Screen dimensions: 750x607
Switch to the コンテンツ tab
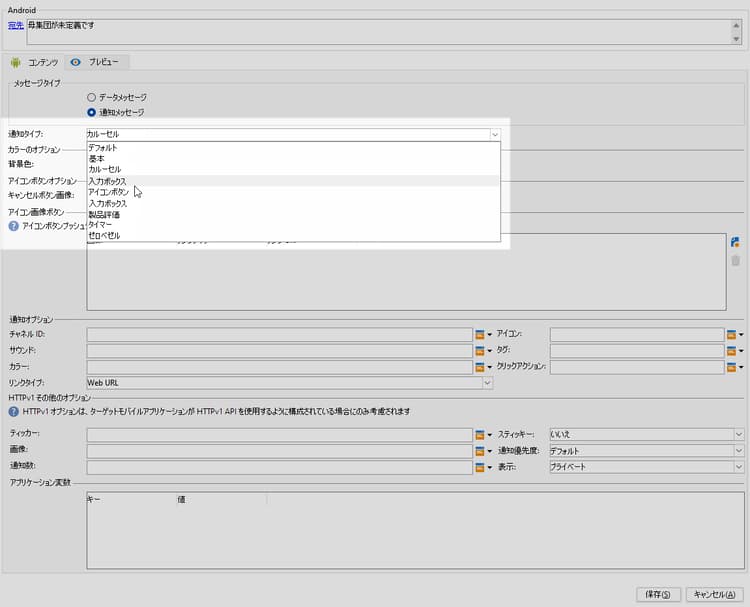pos(34,62)
